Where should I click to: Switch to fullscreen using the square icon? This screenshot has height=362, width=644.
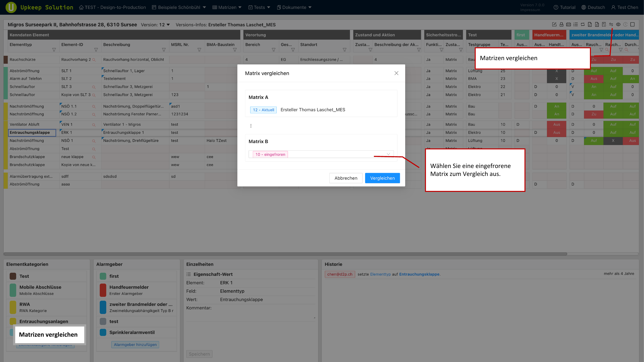pos(632,24)
